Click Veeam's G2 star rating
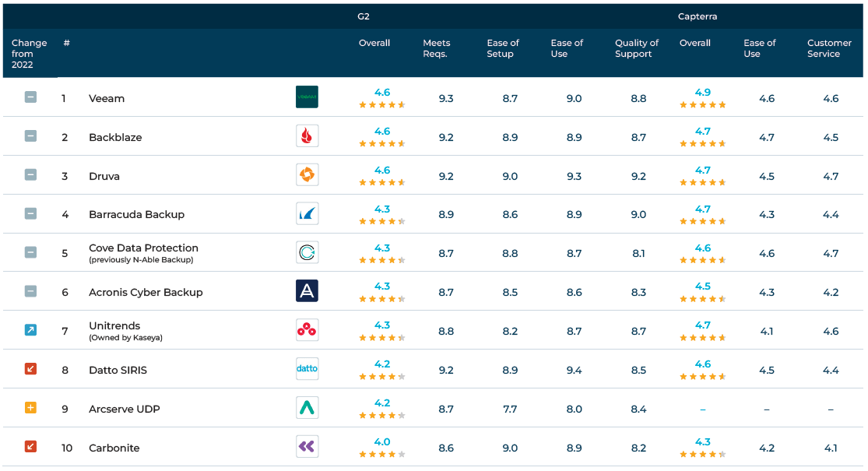This screenshot has height=471, width=868. [x=382, y=104]
